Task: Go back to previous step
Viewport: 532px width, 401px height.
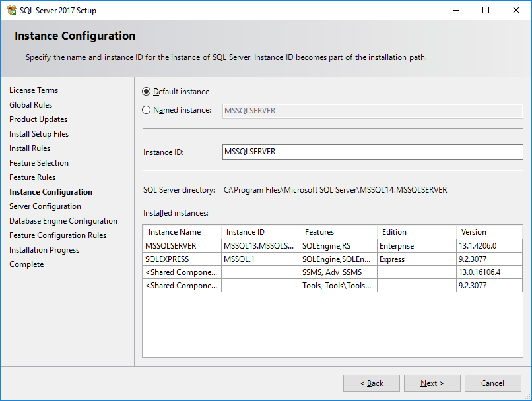Action: tap(372, 383)
